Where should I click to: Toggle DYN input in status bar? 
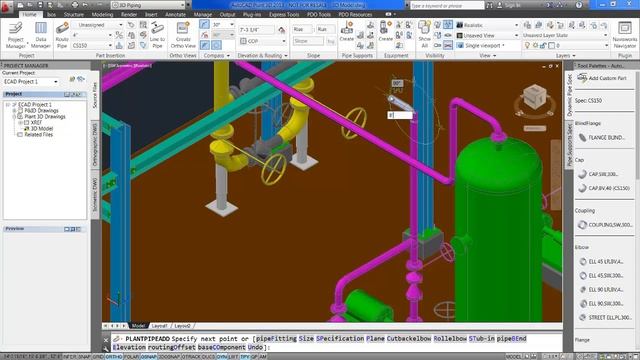click(x=222, y=357)
